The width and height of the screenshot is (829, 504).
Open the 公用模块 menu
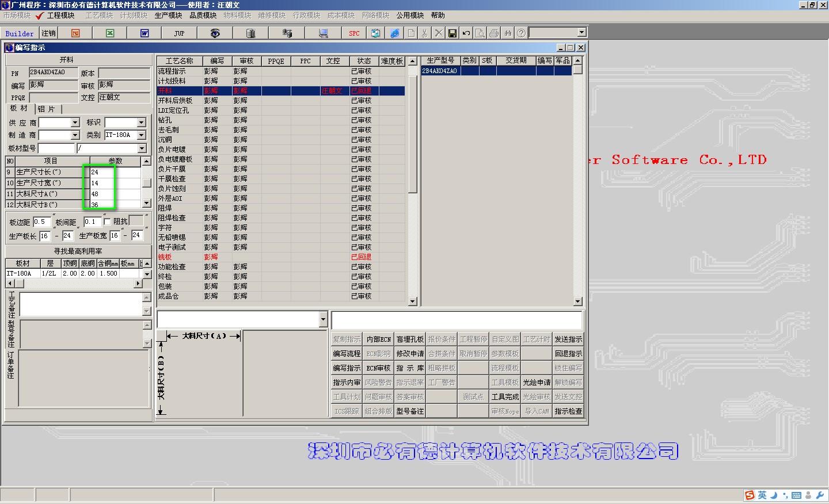(410, 16)
